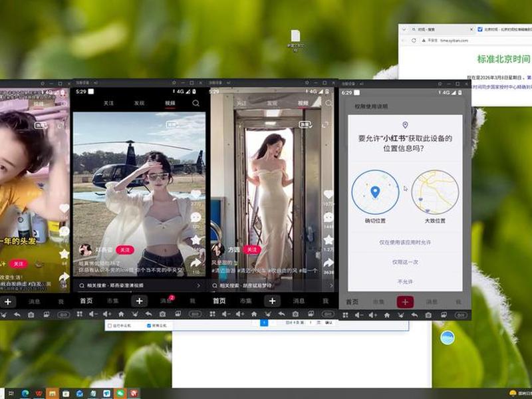Image resolution: width=532 pixels, height=399 pixels.
Task: Favorite the helicopter video with the star icon
Action: (x=196, y=240)
